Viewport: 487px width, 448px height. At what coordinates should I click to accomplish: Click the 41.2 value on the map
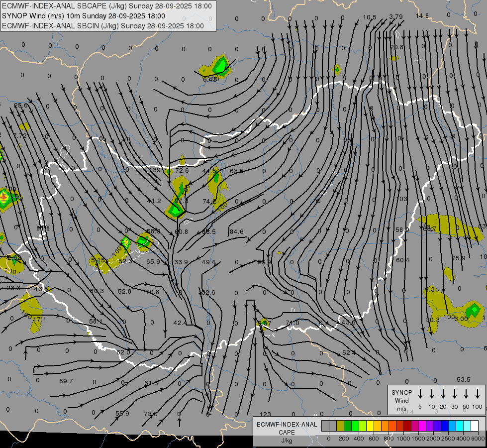tap(154, 201)
